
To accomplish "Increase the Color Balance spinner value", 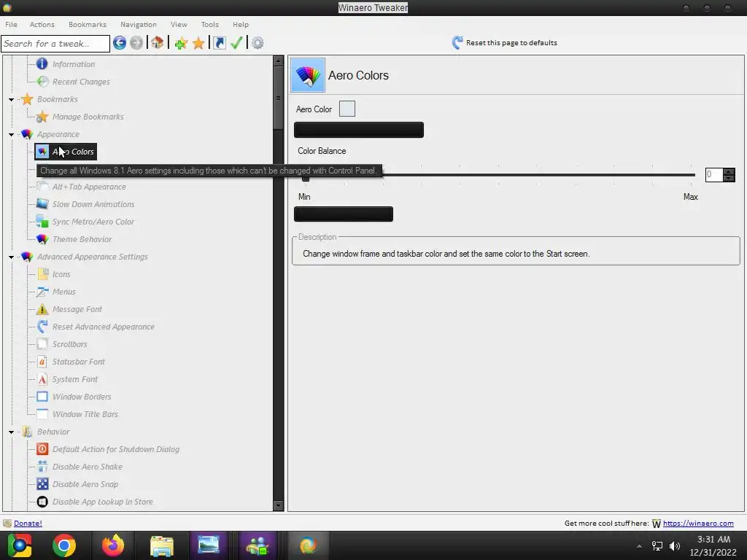I will point(729,171).
